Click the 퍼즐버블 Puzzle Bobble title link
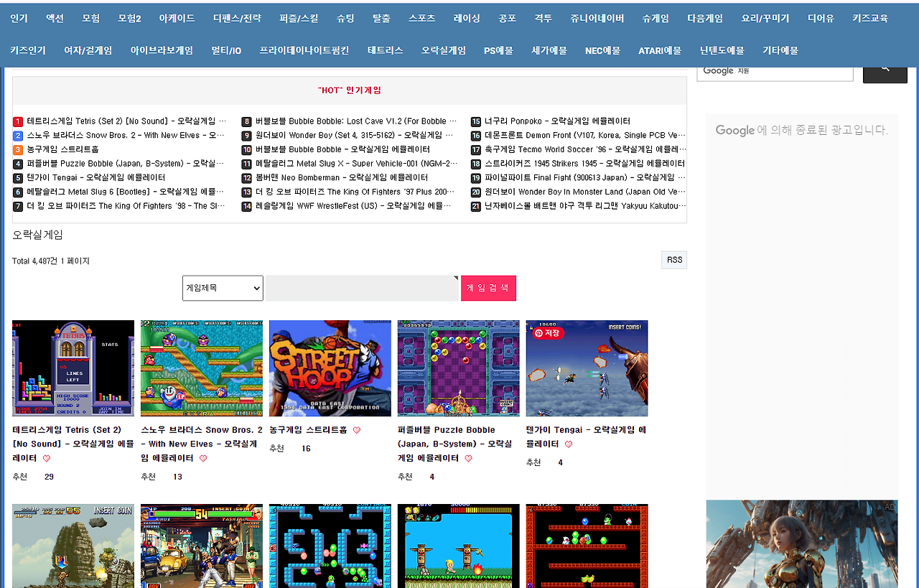The image size is (919, 588). click(454, 444)
